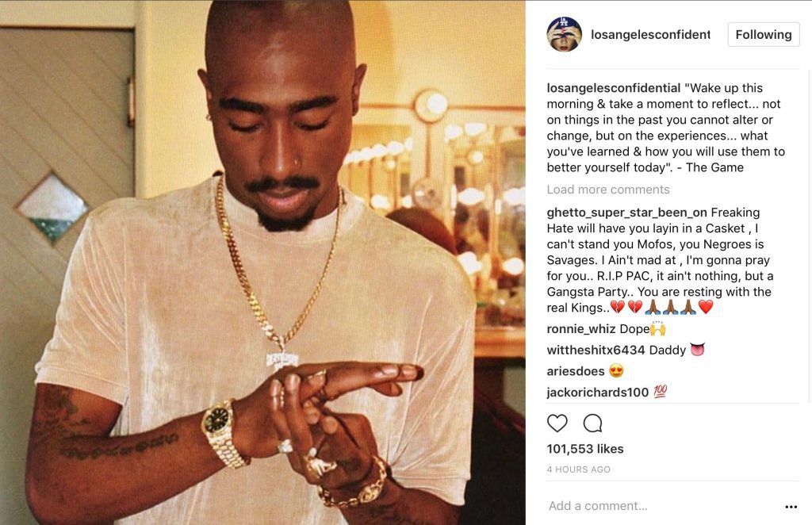Open the losangelesconfidential name in the caption
The image size is (812, 525).
coord(614,88)
